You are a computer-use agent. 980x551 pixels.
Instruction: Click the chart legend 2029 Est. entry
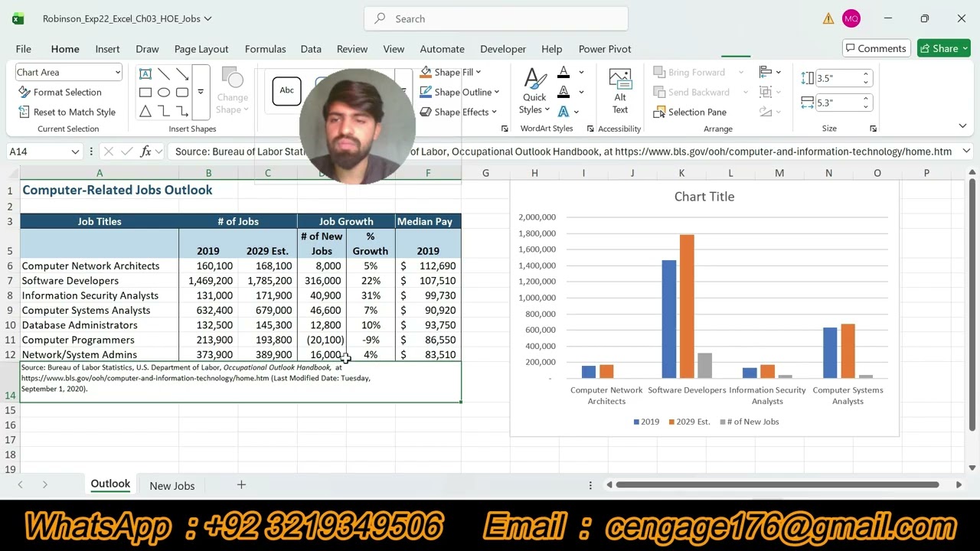coord(689,422)
